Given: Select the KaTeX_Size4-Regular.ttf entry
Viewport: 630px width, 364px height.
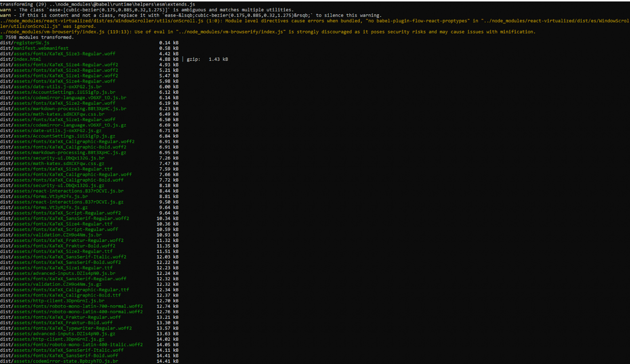Looking at the screenshot, I should coord(57,224).
